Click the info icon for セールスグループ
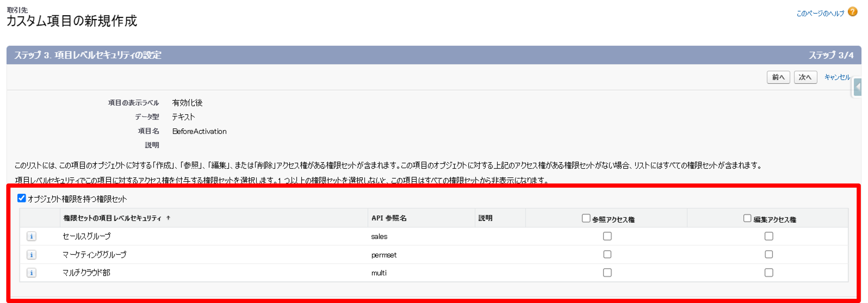Screen dimensions: 868x303 [31, 236]
